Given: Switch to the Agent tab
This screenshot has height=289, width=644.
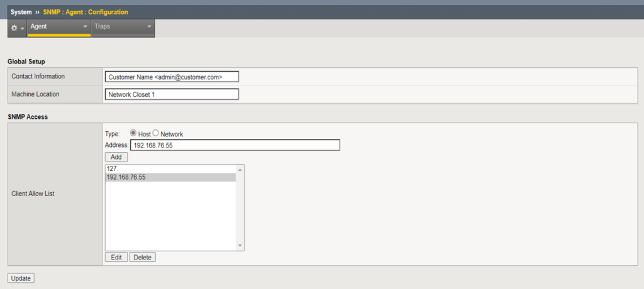Looking at the screenshot, I should pyautogui.click(x=39, y=27).
